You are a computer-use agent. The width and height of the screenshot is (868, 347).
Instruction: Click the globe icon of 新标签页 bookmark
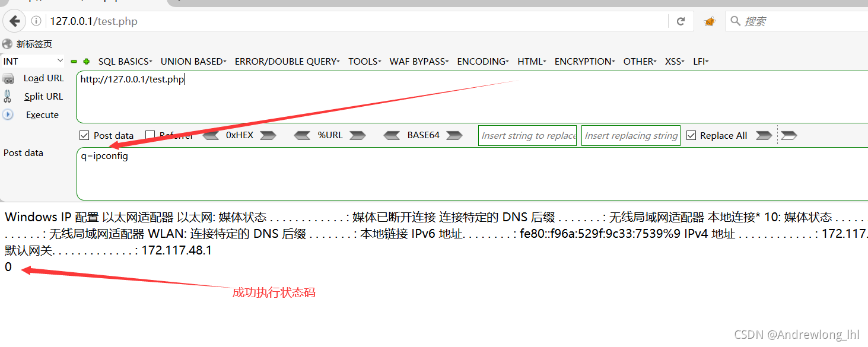click(7, 44)
